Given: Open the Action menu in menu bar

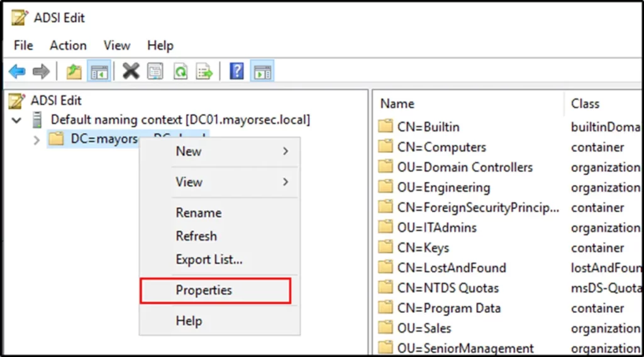Looking at the screenshot, I should (68, 45).
